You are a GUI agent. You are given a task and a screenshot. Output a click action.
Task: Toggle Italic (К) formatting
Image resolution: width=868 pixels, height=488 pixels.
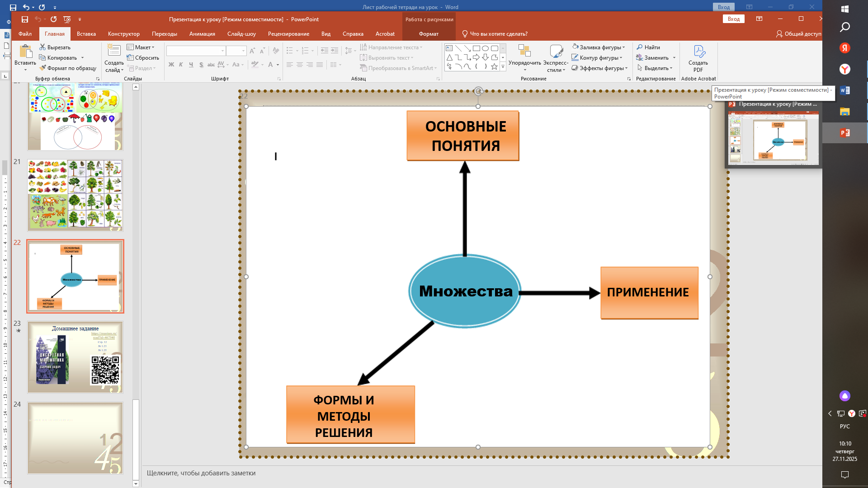(x=181, y=65)
